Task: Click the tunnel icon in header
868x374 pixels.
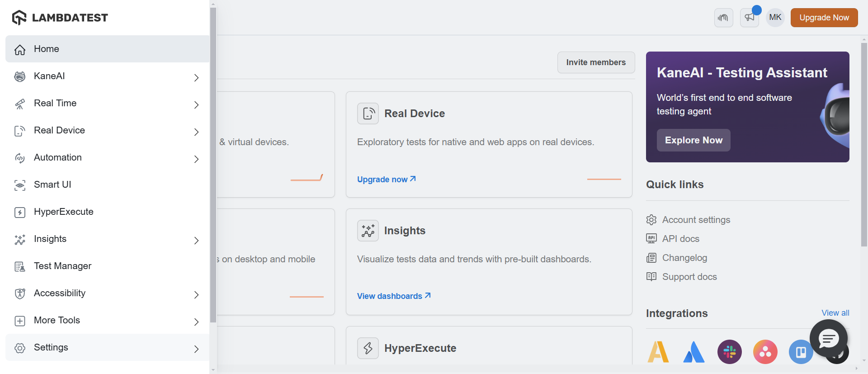Action: pos(723,18)
